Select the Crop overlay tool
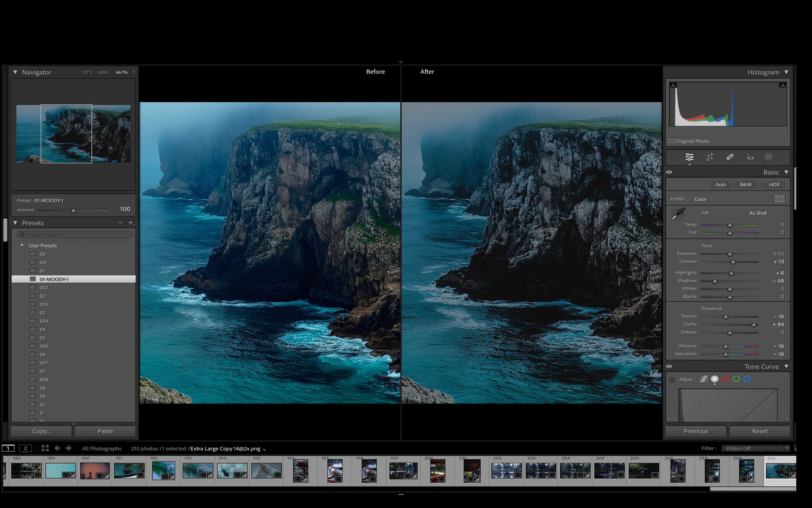 [x=710, y=157]
